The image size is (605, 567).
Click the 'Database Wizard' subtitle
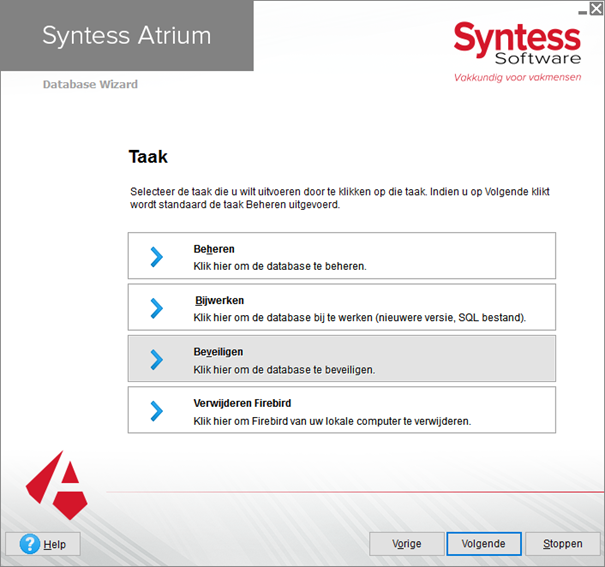(x=90, y=84)
